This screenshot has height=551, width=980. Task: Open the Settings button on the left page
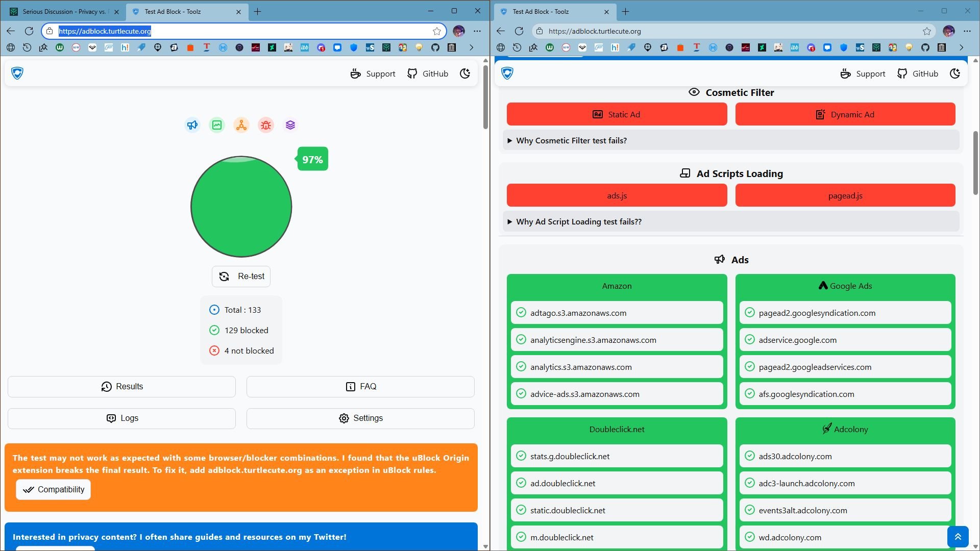[360, 418]
